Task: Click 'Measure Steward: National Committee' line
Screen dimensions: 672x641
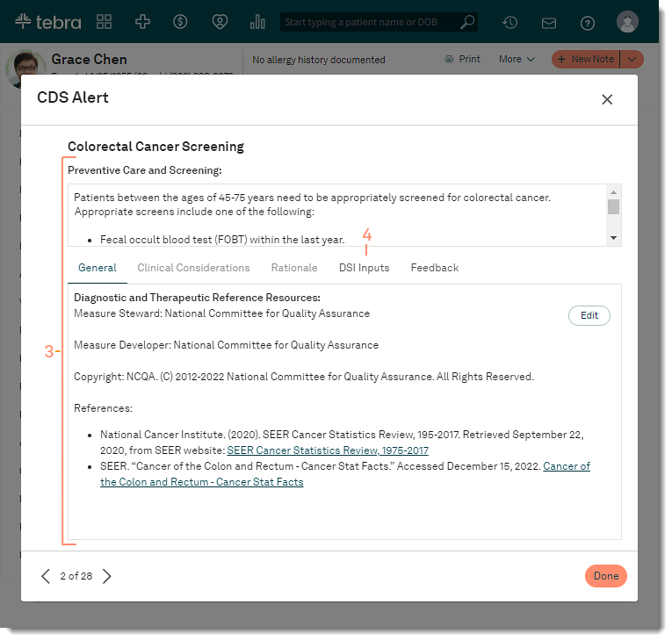Action: 221,313
